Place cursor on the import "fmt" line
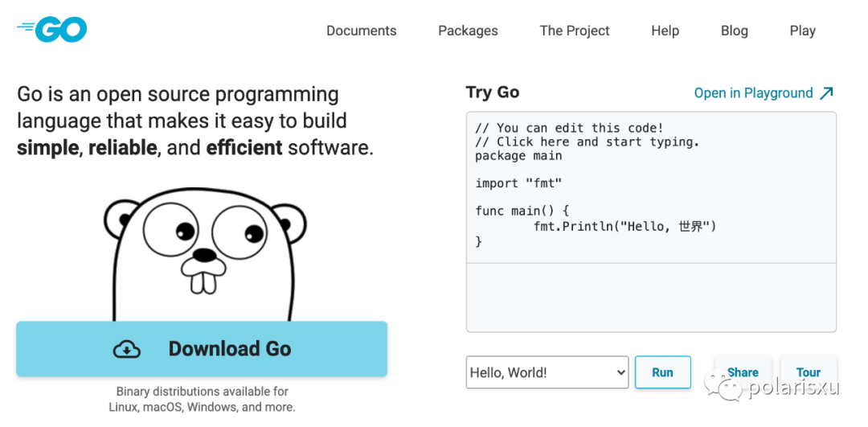The image size is (868, 427). point(518,183)
